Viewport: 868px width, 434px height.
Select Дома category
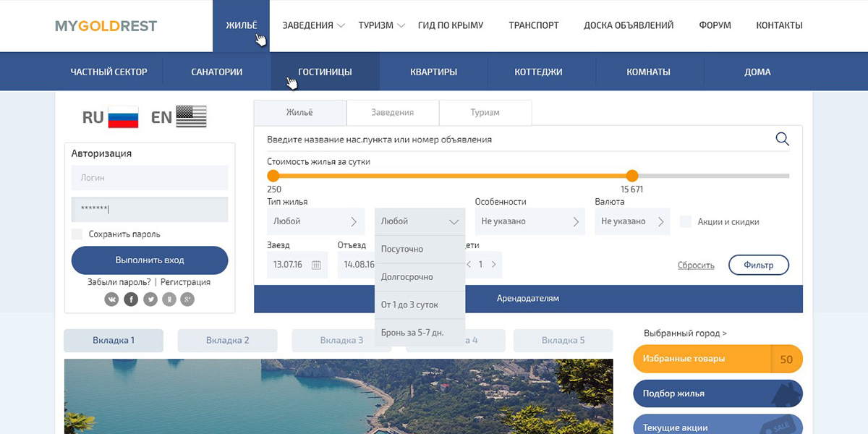[x=757, y=72]
